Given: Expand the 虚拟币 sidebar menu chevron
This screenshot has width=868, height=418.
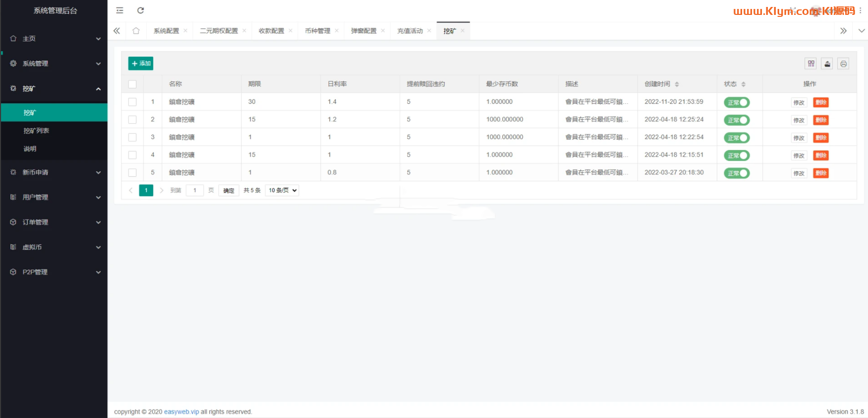Looking at the screenshot, I should point(98,247).
